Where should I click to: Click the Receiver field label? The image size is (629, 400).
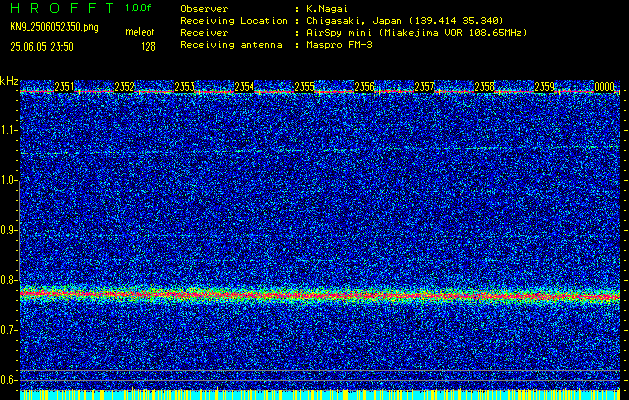point(204,32)
